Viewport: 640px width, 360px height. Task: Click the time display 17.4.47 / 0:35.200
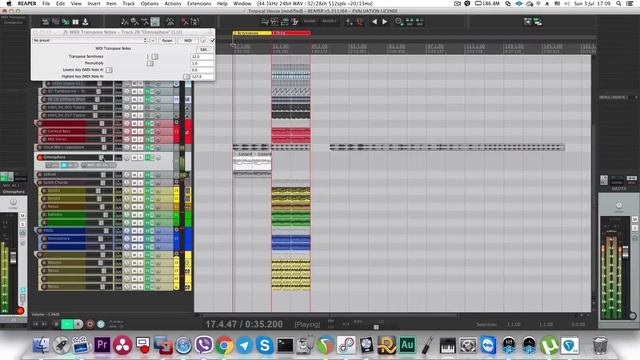tap(244, 324)
